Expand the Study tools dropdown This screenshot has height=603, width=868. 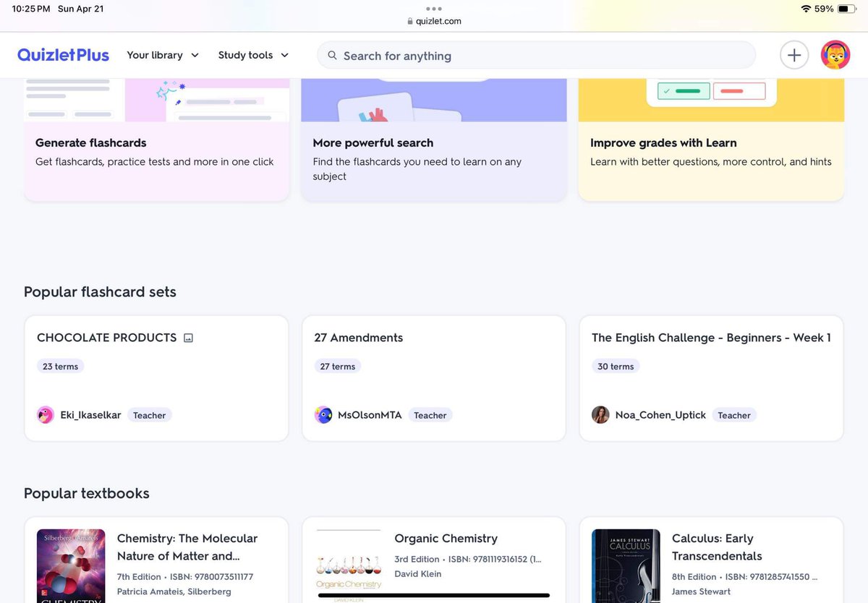click(x=253, y=55)
